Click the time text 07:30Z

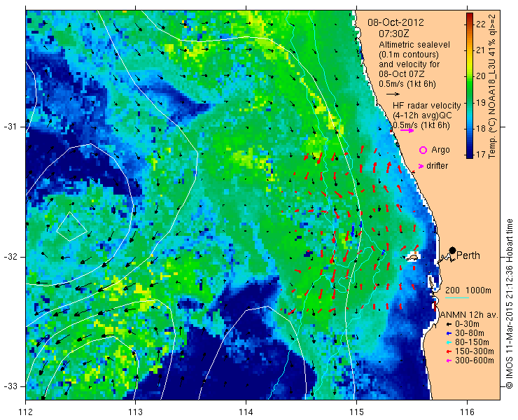point(394,34)
